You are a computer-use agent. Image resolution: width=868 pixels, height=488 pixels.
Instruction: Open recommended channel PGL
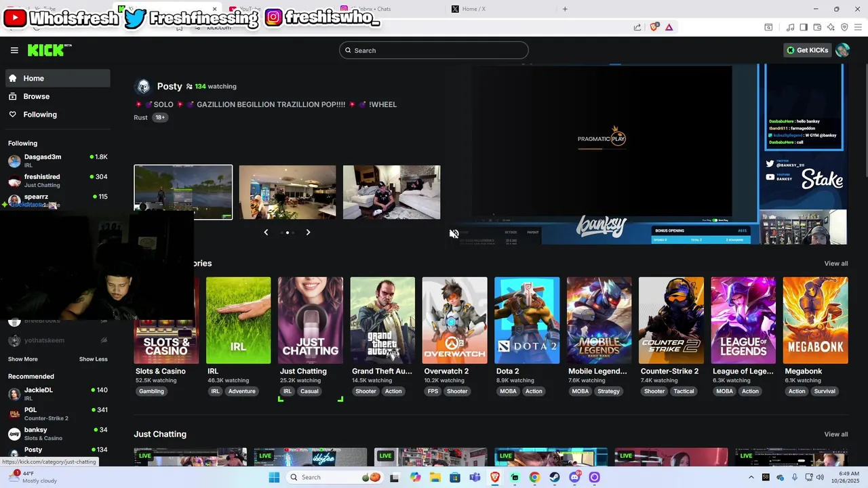pos(58,413)
